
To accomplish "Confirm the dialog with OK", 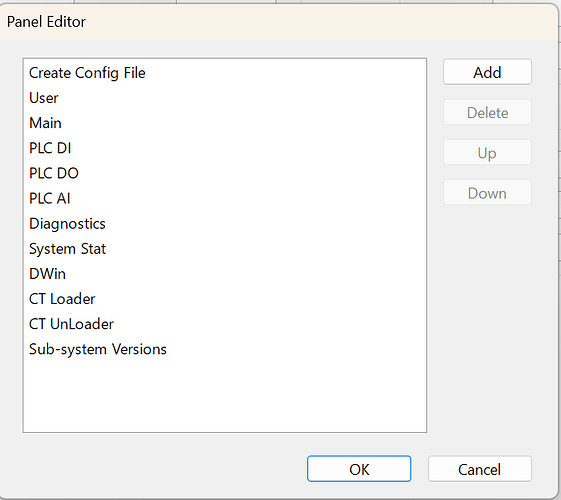I will [x=359, y=469].
